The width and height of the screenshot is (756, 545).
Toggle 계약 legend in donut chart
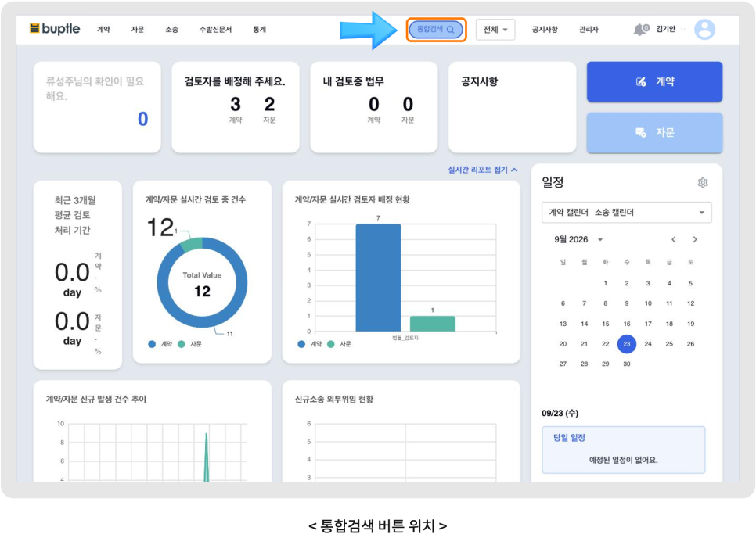(x=160, y=344)
